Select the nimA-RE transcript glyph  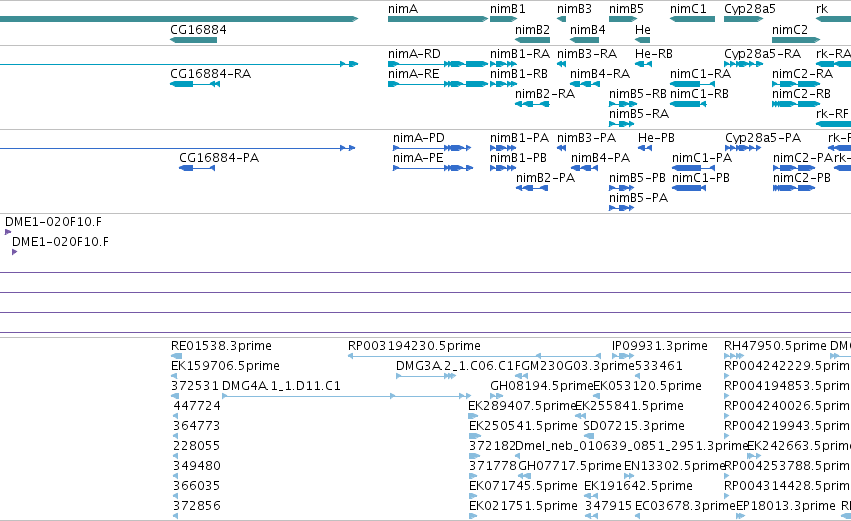click(x=438, y=84)
